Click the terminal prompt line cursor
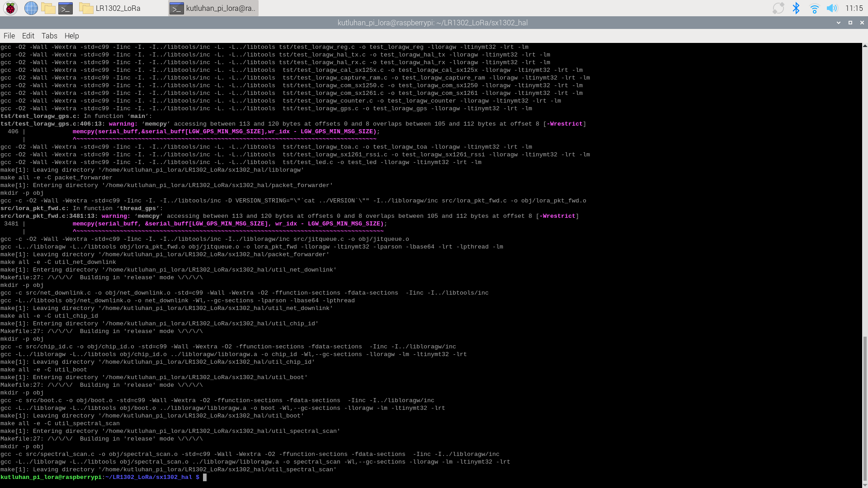Viewport: 868px width, 488px height. 205,477
